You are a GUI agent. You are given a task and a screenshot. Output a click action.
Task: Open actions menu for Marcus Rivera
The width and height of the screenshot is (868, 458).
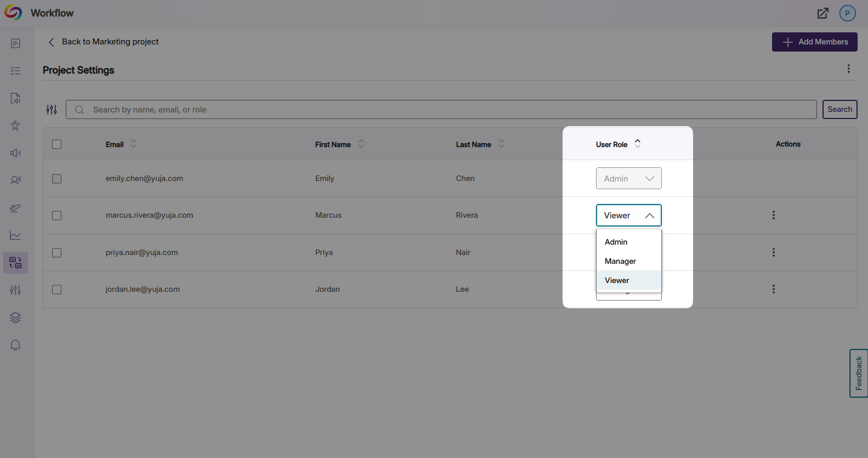point(773,215)
